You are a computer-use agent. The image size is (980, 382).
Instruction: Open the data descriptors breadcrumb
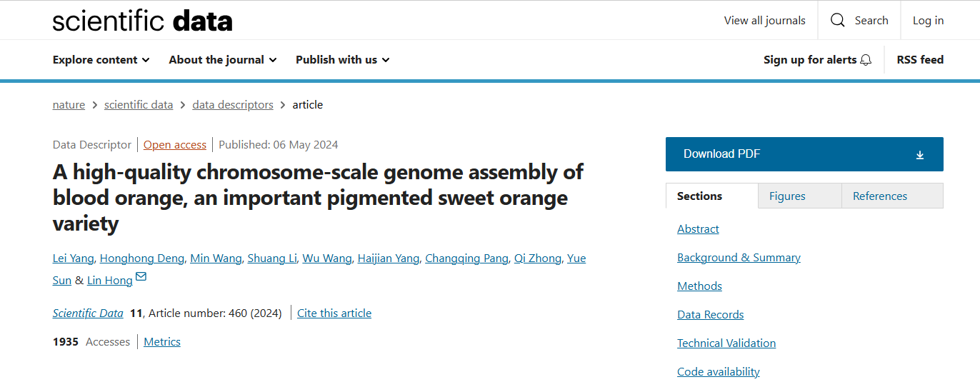click(x=233, y=105)
